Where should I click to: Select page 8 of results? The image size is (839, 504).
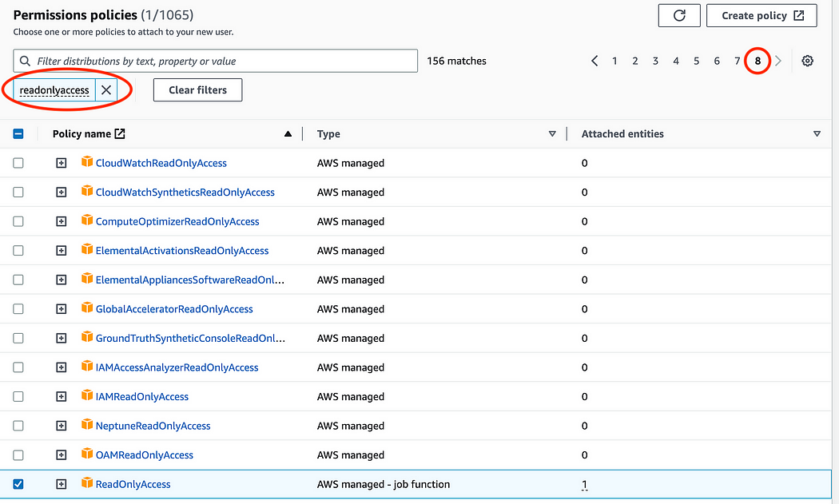coord(757,61)
